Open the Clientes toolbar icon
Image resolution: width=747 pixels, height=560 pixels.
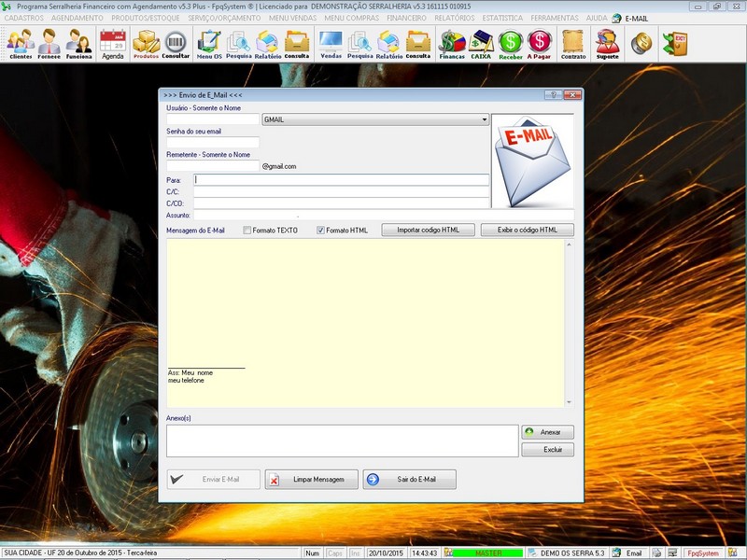[21, 44]
